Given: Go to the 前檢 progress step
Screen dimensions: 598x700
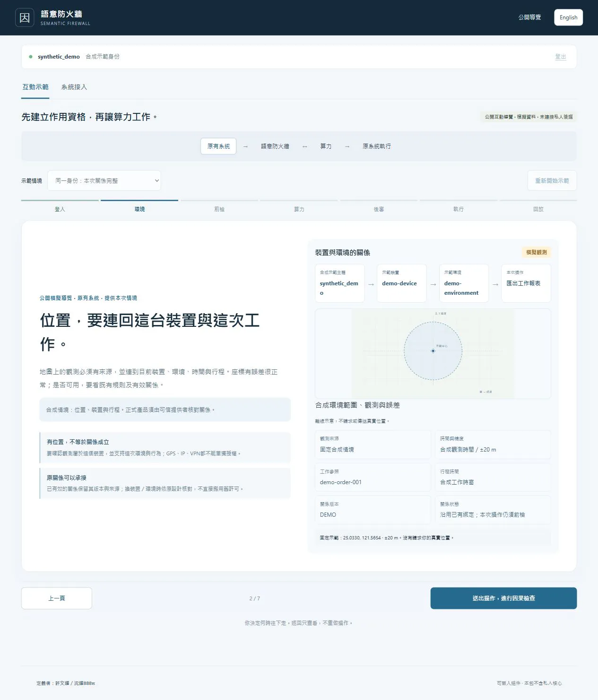Looking at the screenshot, I should point(219,206).
